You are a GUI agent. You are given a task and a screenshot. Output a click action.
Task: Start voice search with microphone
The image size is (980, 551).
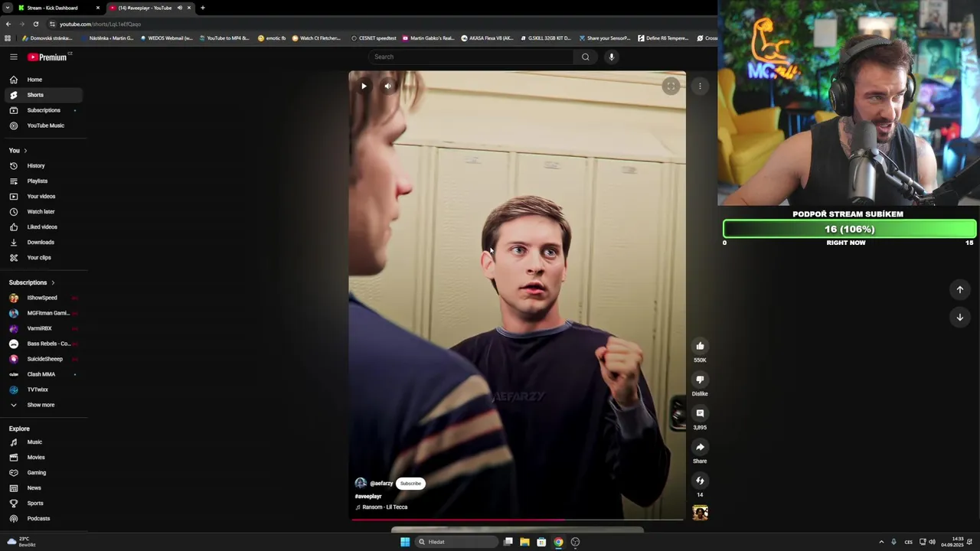tap(611, 57)
